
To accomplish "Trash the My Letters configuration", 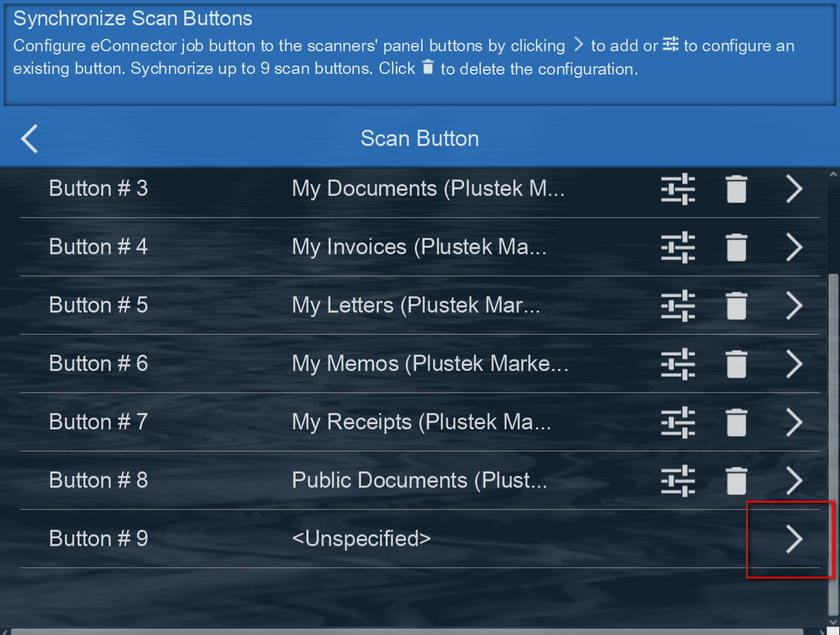I will click(736, 306).
